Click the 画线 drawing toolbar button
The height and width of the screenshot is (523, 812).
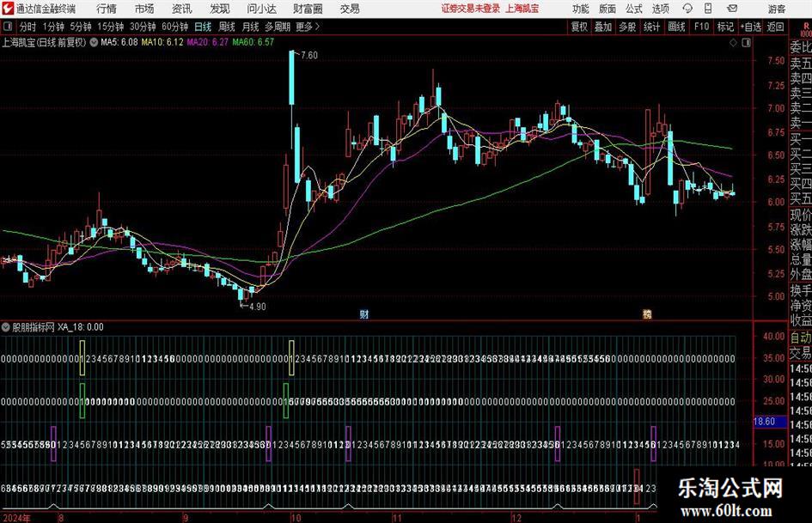coord(676,27)
